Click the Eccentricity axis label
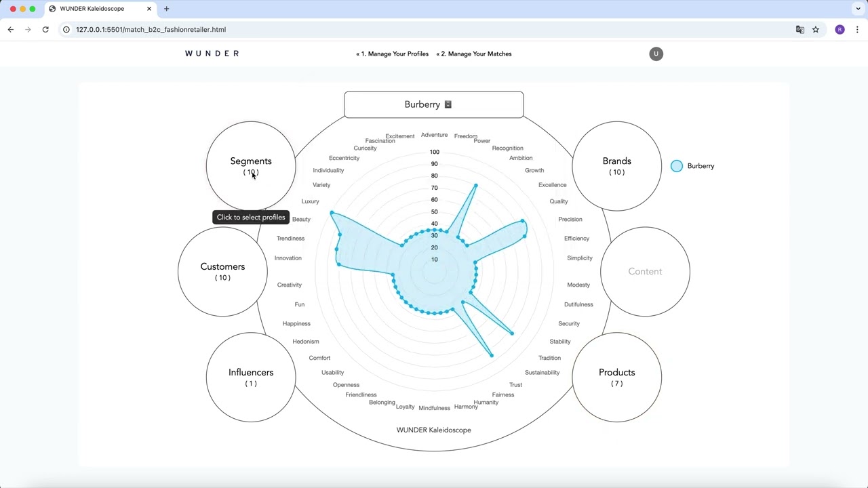The width and height of the screenshot is (868, 488). coord(344,158)
